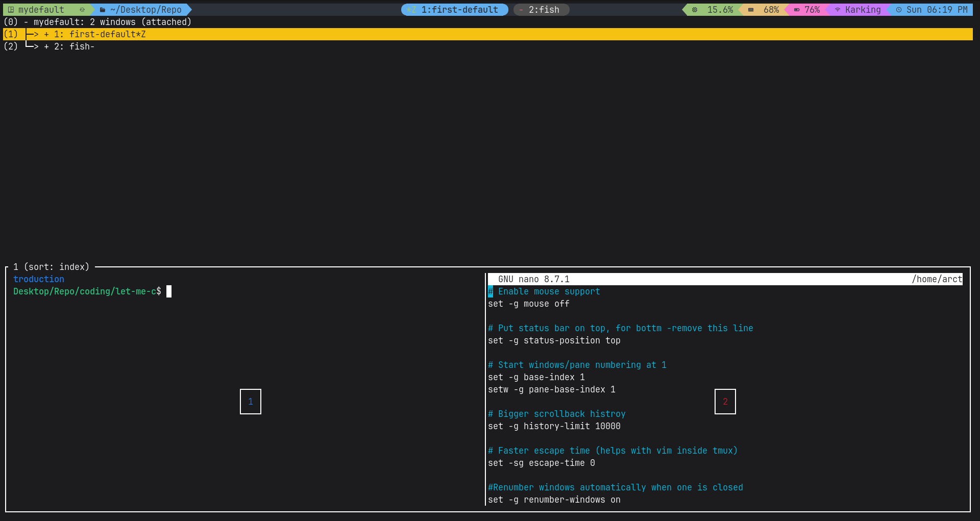Click the 68% memory usage value
Viewport: 980px width, 521px height.
pyautogui.click(x=771, y=10)
